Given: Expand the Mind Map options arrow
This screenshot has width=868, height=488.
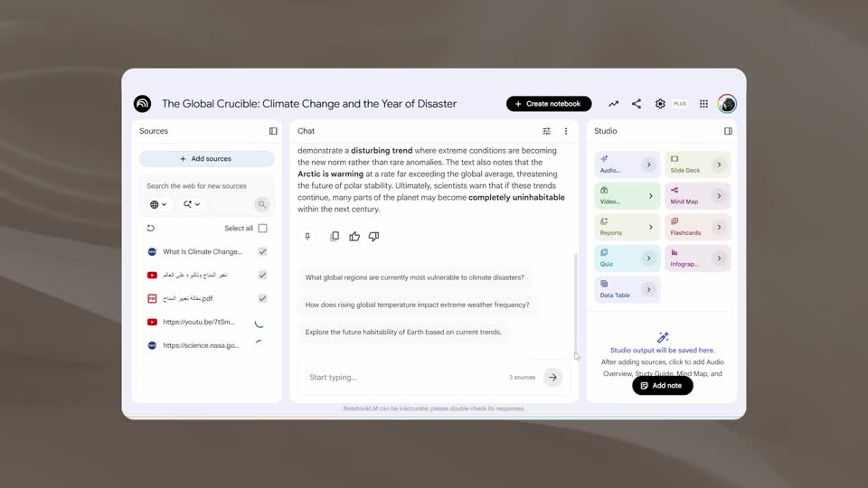Looking at the screenshot, I should pos(719,196).
